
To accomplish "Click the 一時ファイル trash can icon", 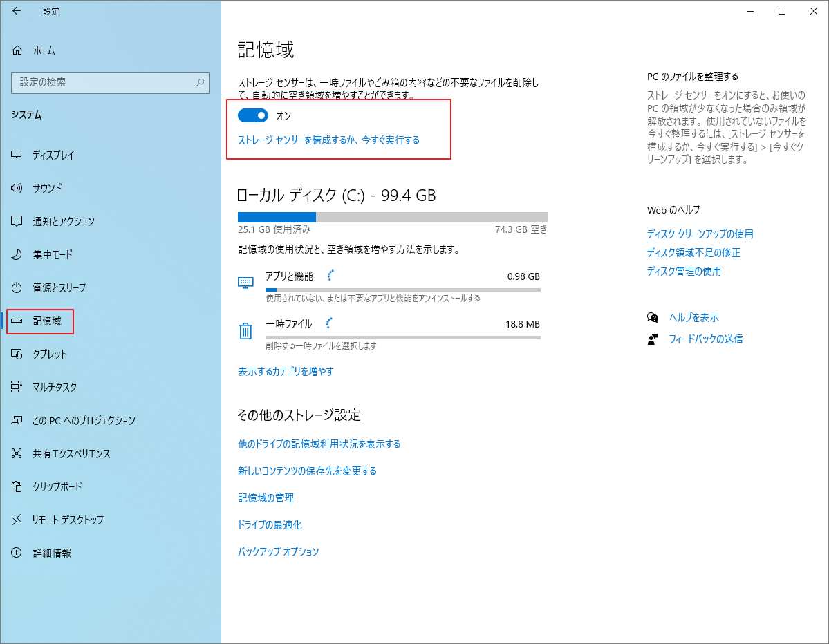I will (245, 331).
